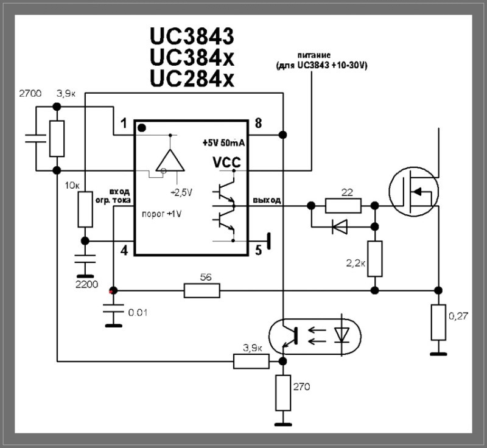Click the 0.01 capacitor symbol
487x448 pixels.
click(114, 307)
